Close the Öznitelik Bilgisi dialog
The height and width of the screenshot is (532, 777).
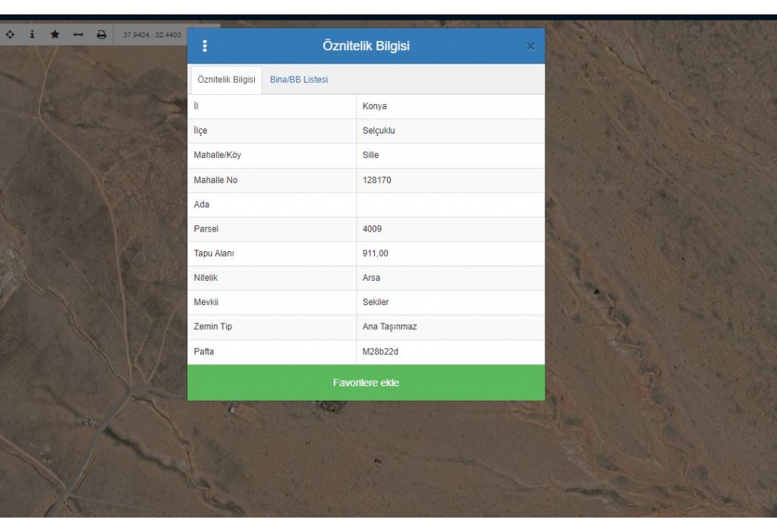(x=530, y=47)
